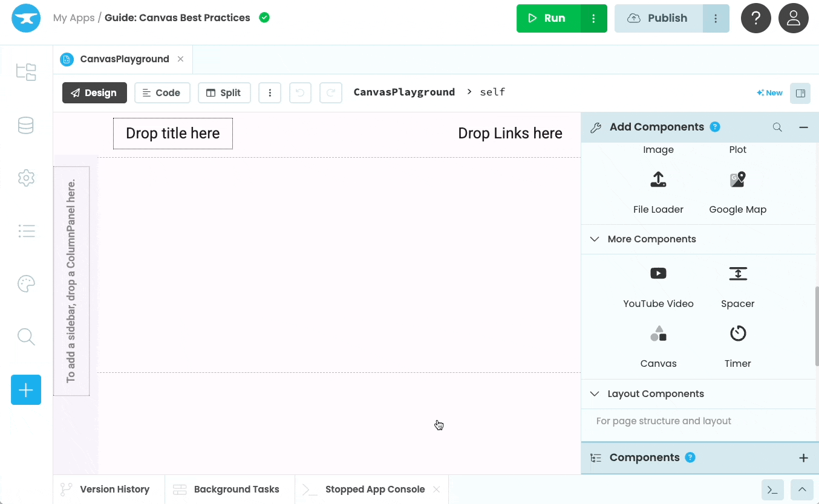Open the Run button's extra options menu
Viewport: 819px width, 504px height.
[593, 18]
